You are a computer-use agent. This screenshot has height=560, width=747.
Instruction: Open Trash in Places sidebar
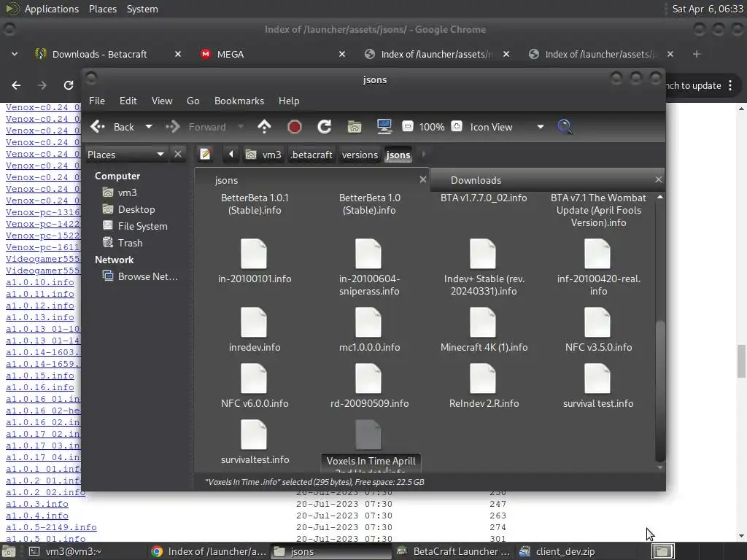130,243
